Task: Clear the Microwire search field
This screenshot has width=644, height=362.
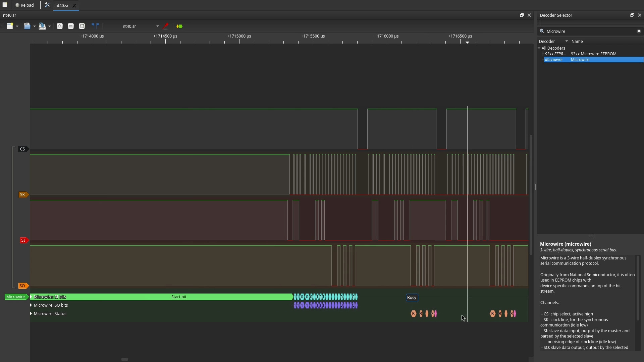Action: (x=639, y=31)
